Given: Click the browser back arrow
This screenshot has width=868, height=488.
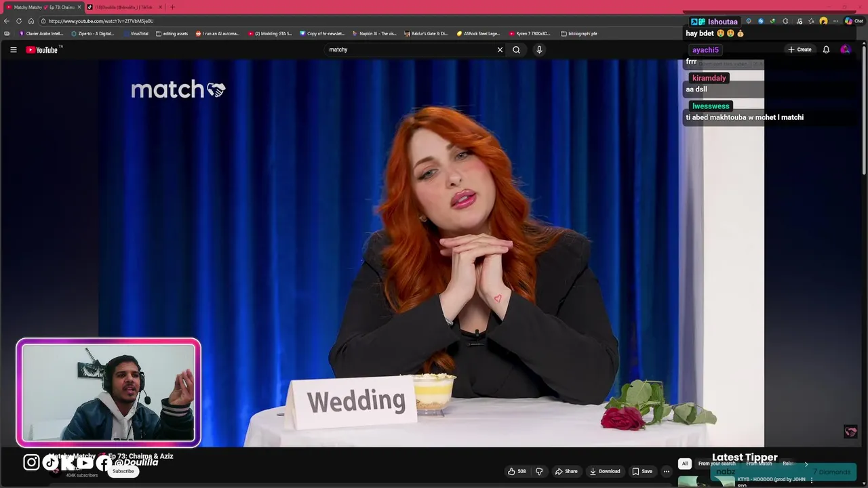Looking at the screenshot, I should [x=7, y=21].
